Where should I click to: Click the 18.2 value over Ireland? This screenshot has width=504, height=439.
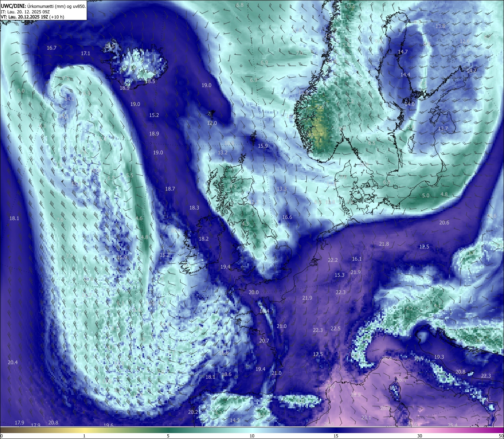[x=204, y=239]
